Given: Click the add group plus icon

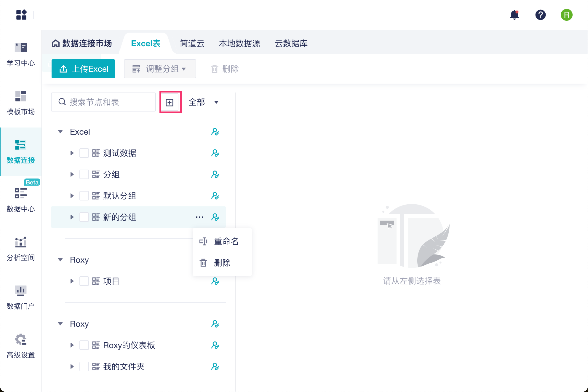Looking at the screenshot, I should click(x=170, y=102).
